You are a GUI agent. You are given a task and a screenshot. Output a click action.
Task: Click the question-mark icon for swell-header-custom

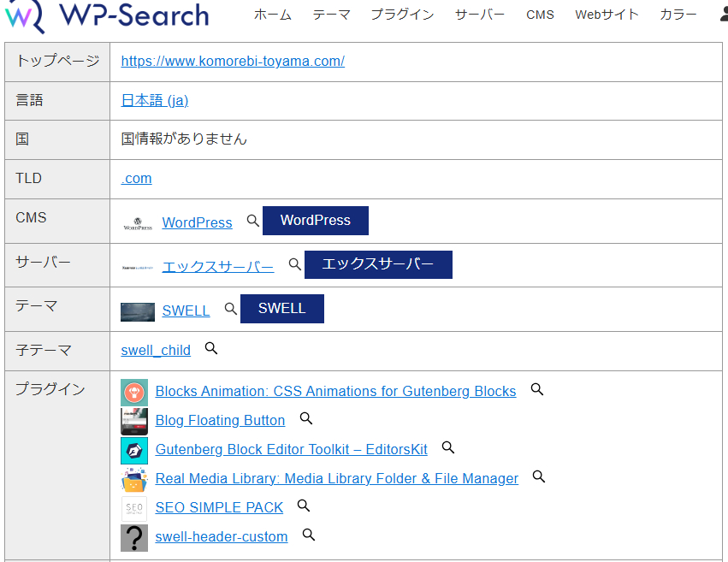pyautogui.click(x=134, y=538)
